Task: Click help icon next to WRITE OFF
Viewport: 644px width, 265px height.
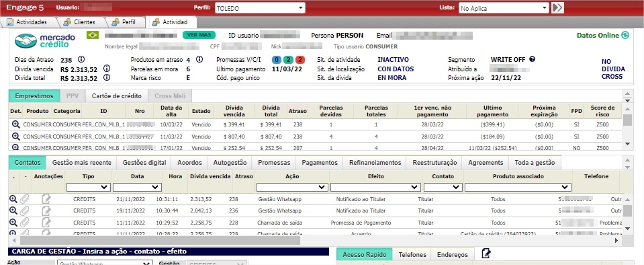Action: 532,59
